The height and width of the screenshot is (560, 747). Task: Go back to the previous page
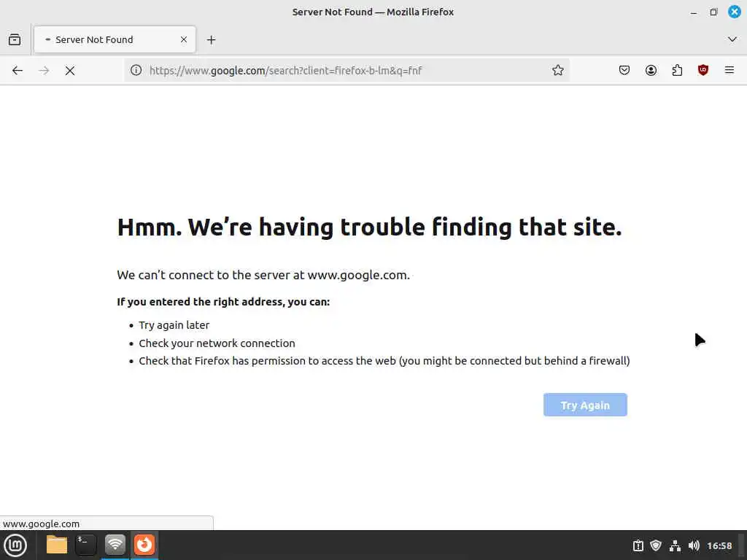[18, 71]
